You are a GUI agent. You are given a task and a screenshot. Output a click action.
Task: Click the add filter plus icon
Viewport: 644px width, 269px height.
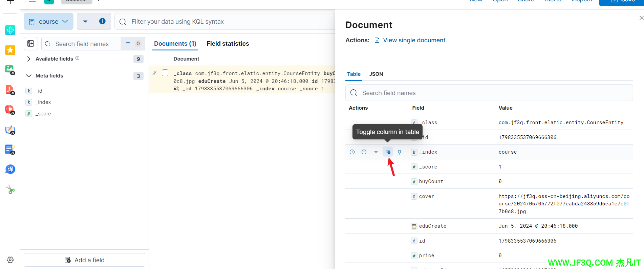[102, 21]
